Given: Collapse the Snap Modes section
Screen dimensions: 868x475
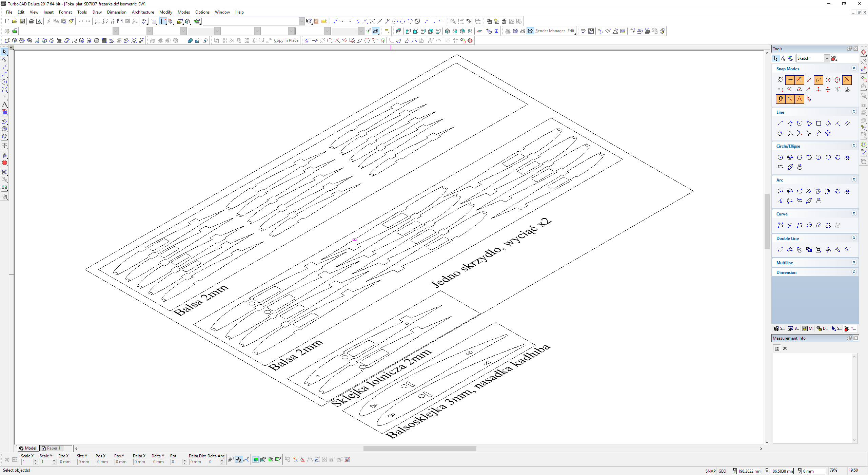Looking at the screenshot, I should (x=854, y=69).
